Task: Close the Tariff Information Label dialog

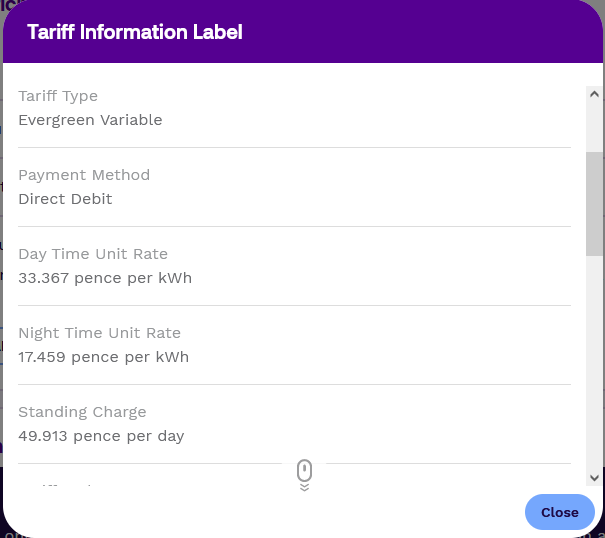Action: coord(559,512)
